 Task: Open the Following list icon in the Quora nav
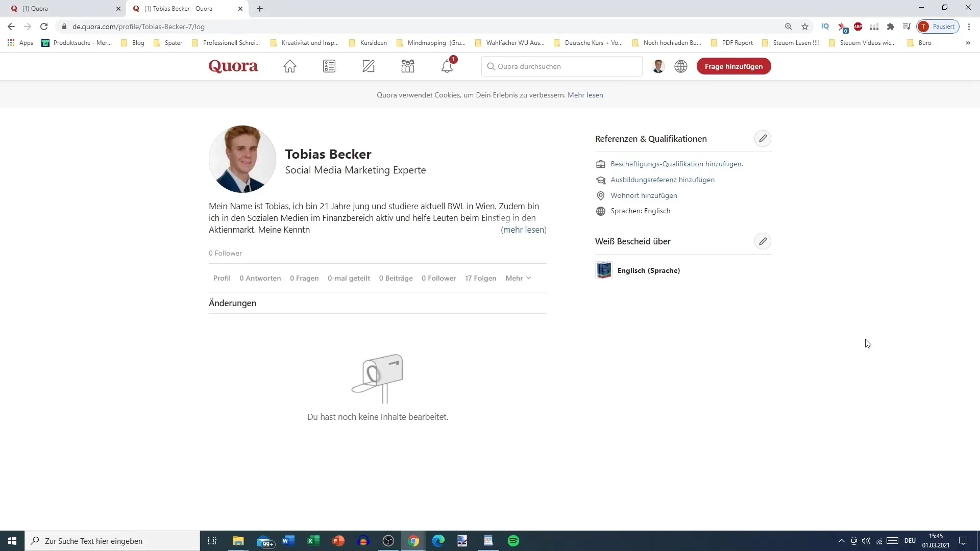[329, 66]
